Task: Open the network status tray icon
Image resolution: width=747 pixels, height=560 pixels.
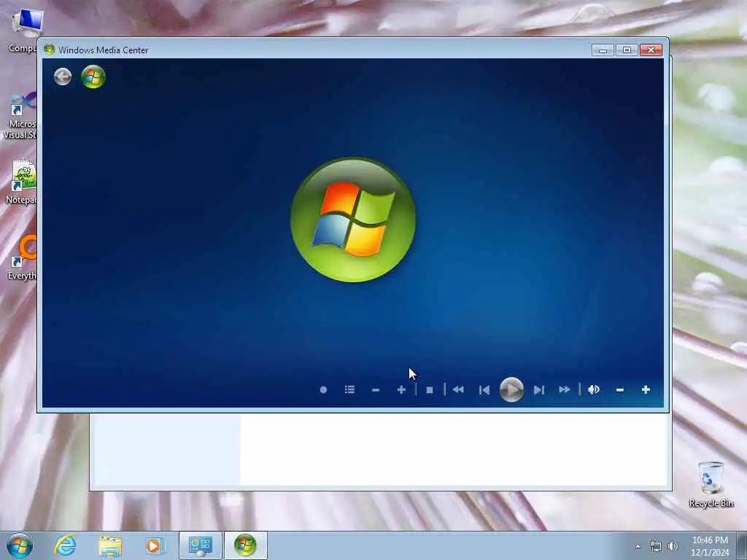Action: pos(656,547)
